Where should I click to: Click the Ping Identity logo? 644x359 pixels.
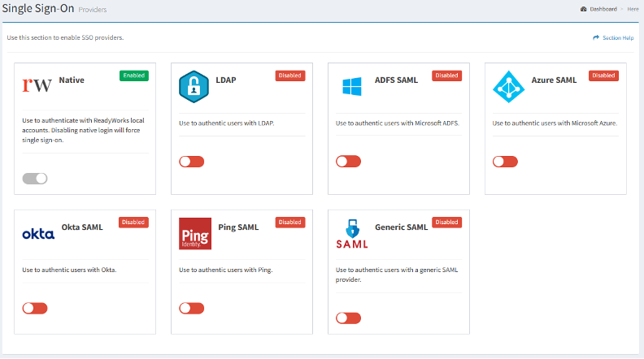pos(194,234)
